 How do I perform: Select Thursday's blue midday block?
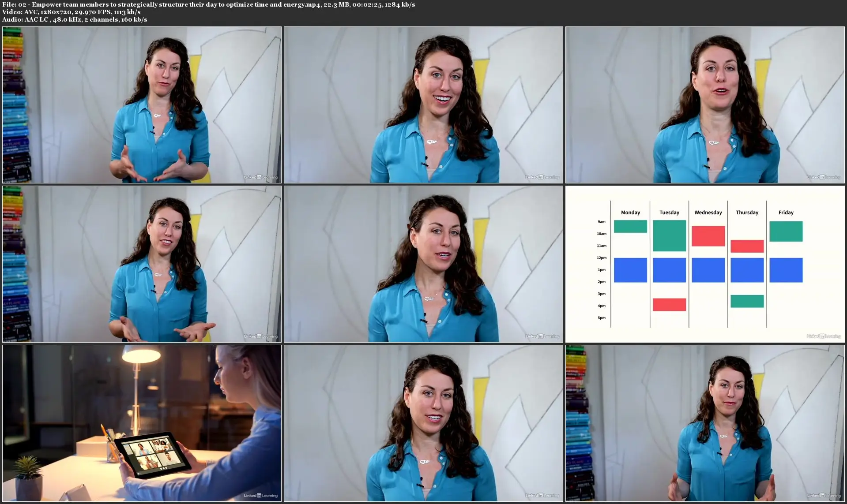pos(747,270)
